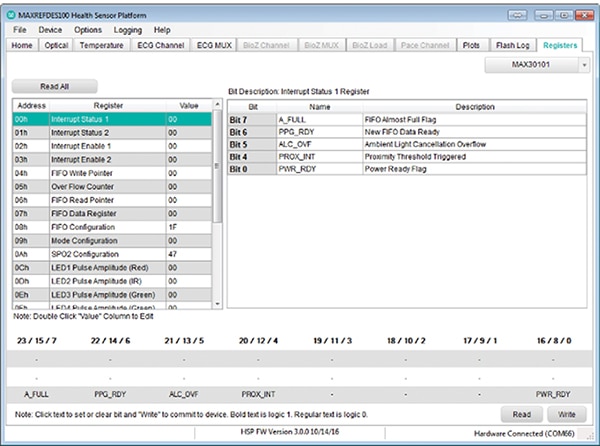Toggle the PROX_INT bit text
Viewport: 600px width, 446px height.
coord(257,394)
